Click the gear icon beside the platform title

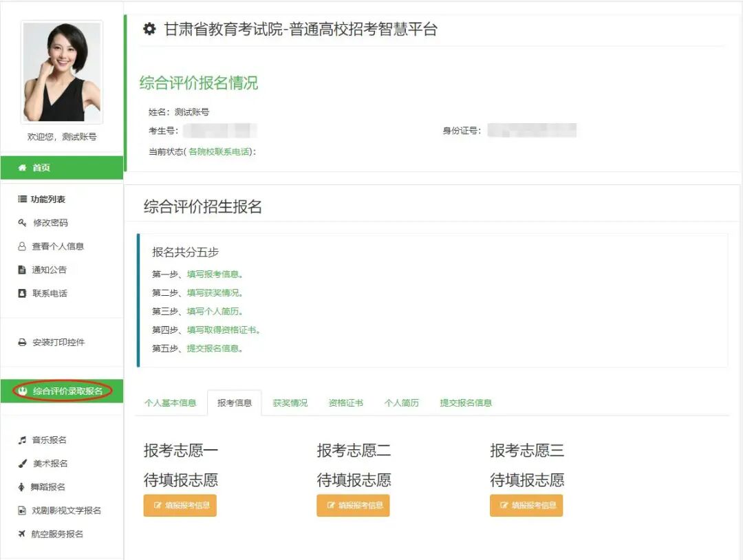tap(150, 29)
